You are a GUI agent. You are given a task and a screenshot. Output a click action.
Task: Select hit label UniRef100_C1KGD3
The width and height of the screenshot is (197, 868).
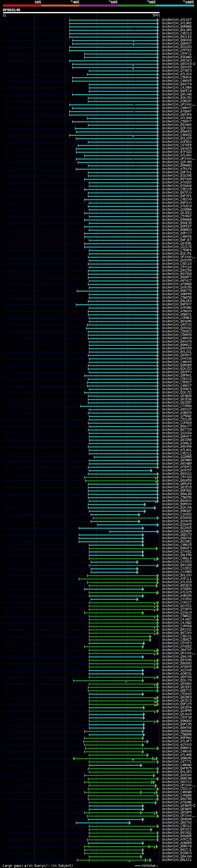click(176, 515)
